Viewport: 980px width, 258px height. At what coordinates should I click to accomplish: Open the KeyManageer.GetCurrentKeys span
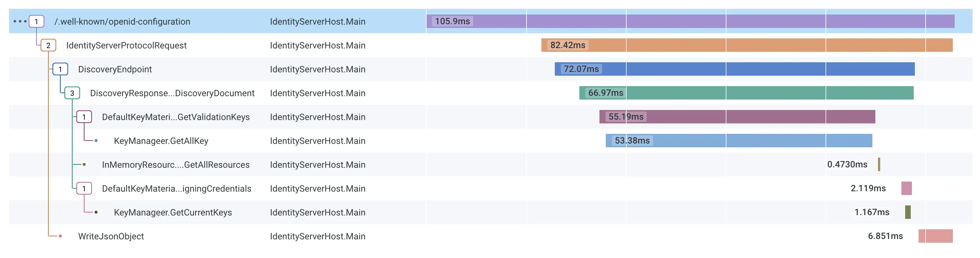[x=173, y=212]
